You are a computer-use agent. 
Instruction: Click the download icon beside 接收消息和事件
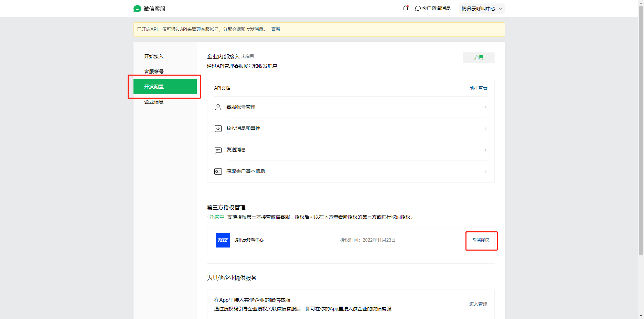point(218,129)
